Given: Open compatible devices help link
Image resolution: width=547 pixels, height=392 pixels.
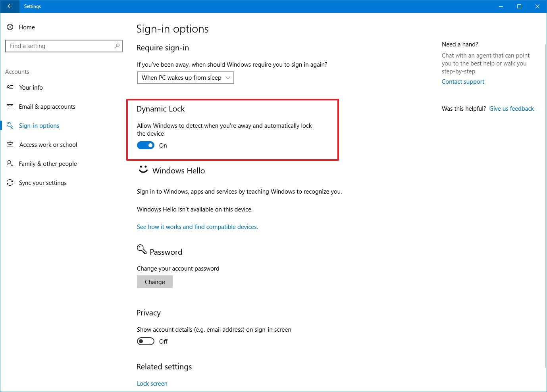Looking at the screenshot, I should point(197,227).
